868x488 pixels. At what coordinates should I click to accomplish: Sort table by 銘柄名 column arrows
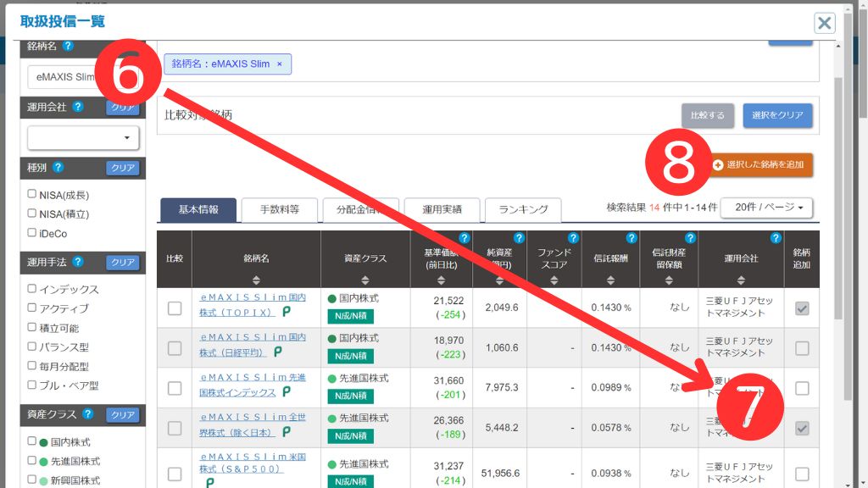(x=256, y=280)
